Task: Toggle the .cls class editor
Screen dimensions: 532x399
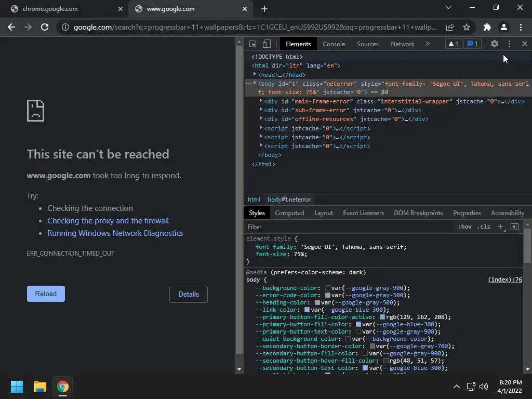Action: point(484,227)
